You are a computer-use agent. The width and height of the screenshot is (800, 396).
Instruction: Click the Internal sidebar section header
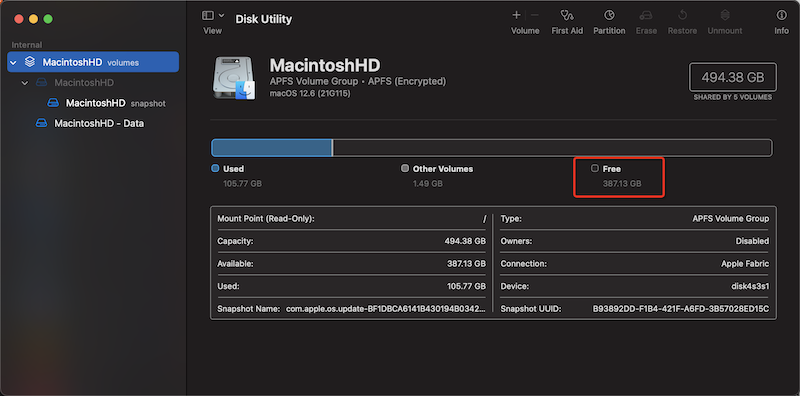point(27,45)
